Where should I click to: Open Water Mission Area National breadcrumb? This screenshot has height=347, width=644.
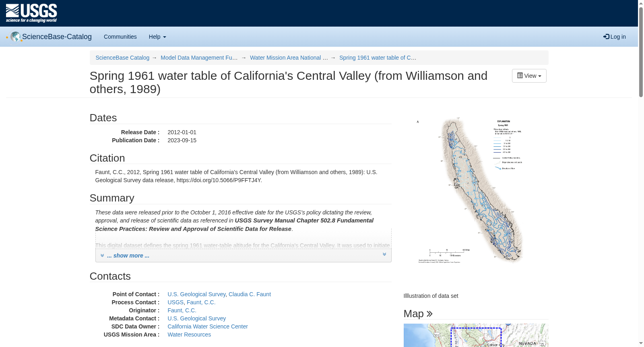[x=289, y=58]
